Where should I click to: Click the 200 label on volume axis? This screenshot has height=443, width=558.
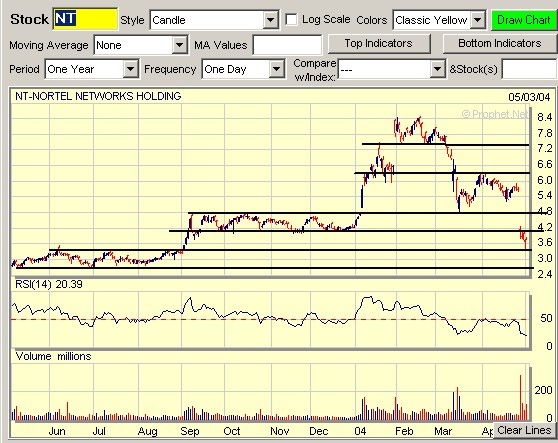click(543, 390)
